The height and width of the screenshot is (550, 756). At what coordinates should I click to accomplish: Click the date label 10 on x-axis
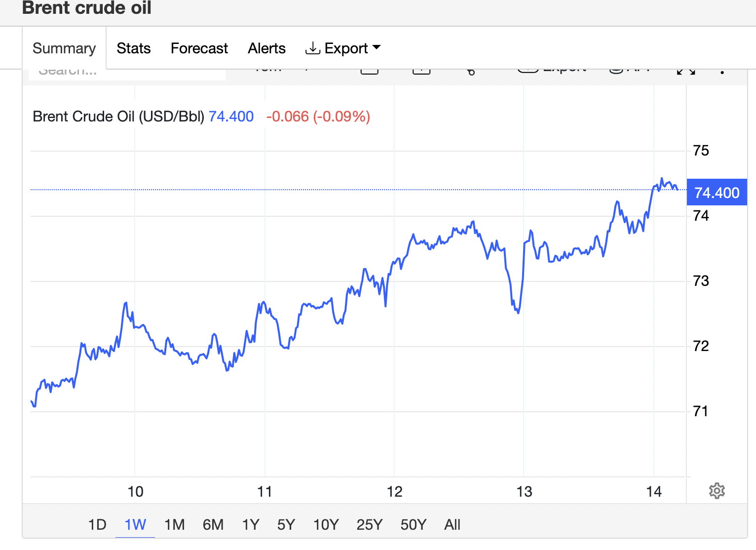pos(135,492)
